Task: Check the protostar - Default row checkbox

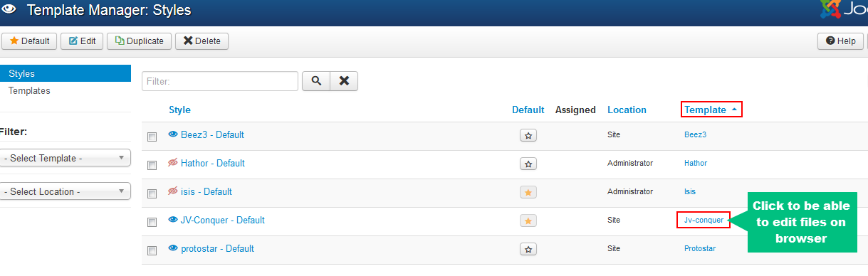Action: [x=152, y=250]
